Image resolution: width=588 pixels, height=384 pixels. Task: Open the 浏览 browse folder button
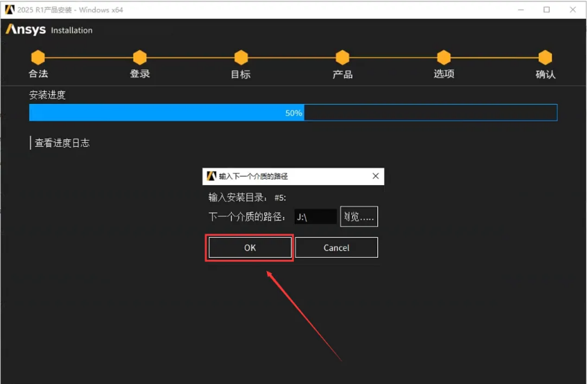coord(359,216)
